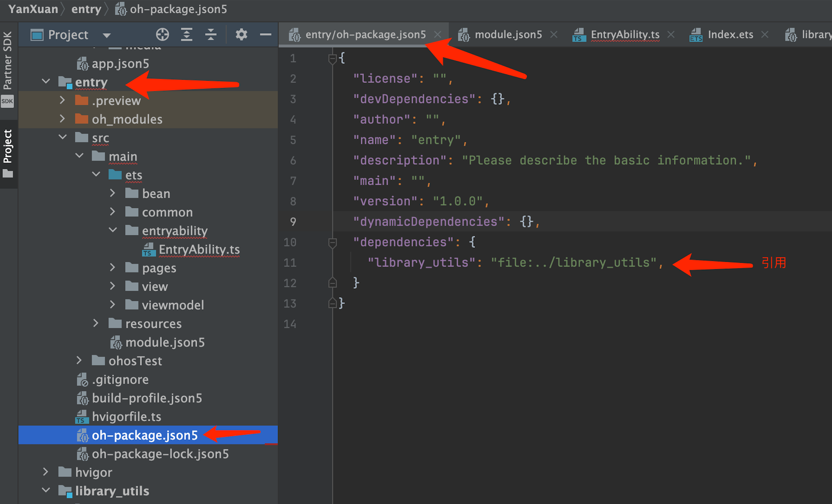Switch to the EntryAbility.ts editor tab
832x504 pixels.
pyautogui.click(x=625, y=35)
